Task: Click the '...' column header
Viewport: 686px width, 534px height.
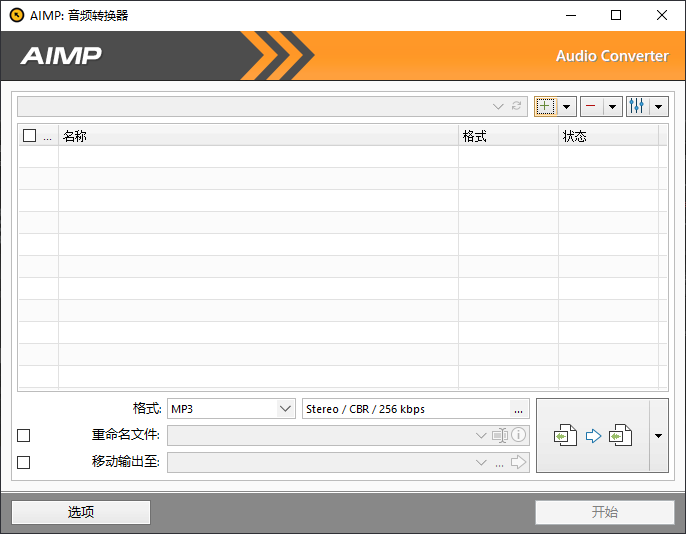Action: (x=48, y=136)
